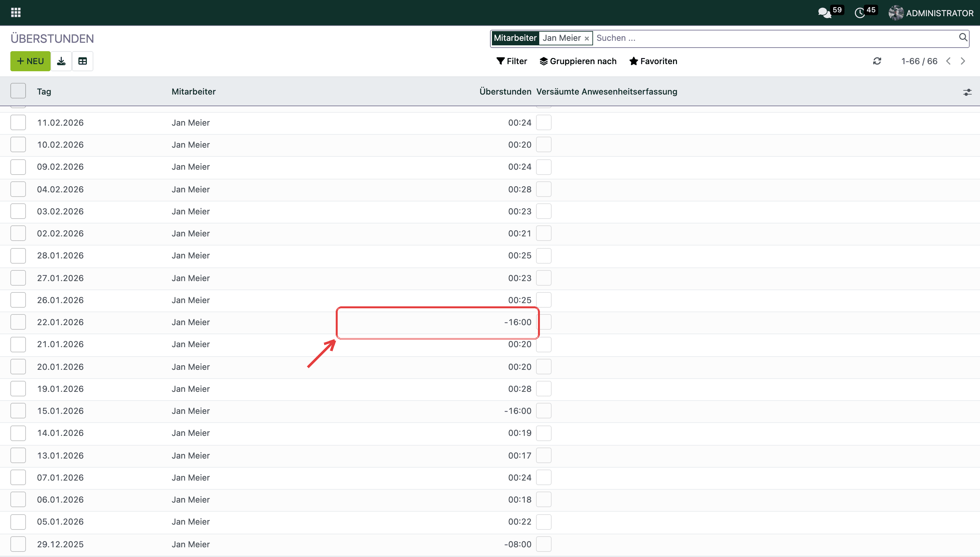Create a new record with NEU

pyautogui.click(x=30, y=61)
